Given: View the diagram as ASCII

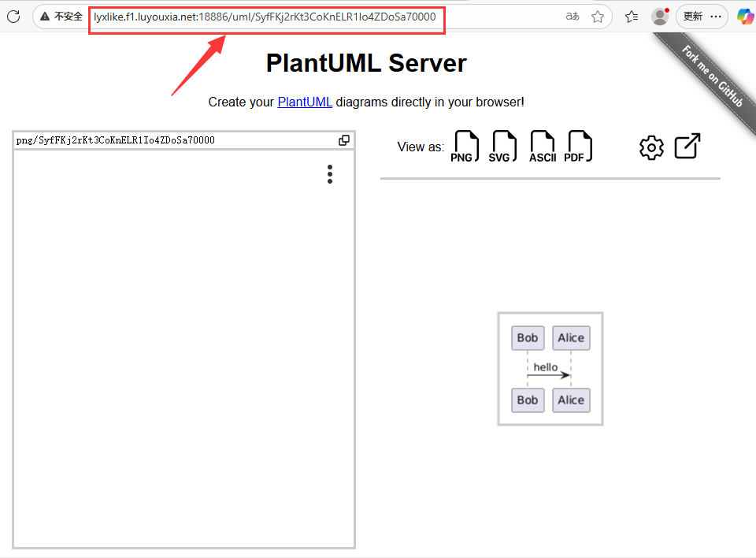Looking at the screenshot, I should (543, 147).
